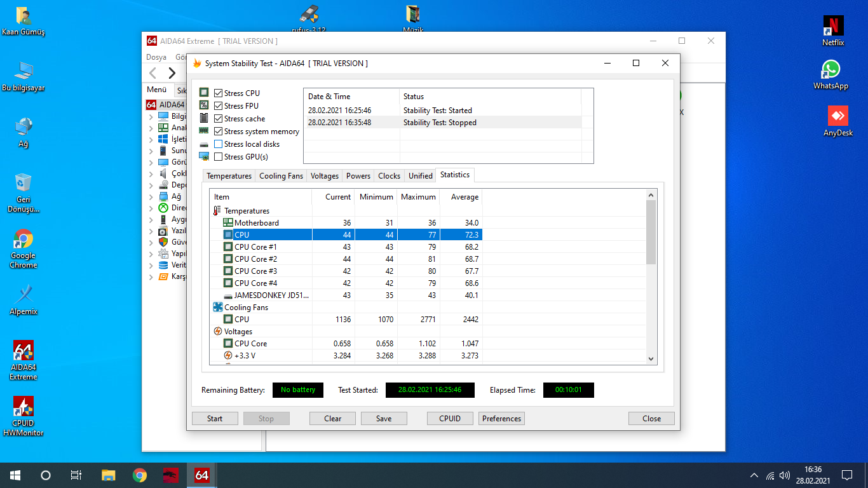Image resolution: width=868 pixels, height=488 pixels.
Task: Expand the Ağ node in AIDA64 tree
Action: (151, 197)
